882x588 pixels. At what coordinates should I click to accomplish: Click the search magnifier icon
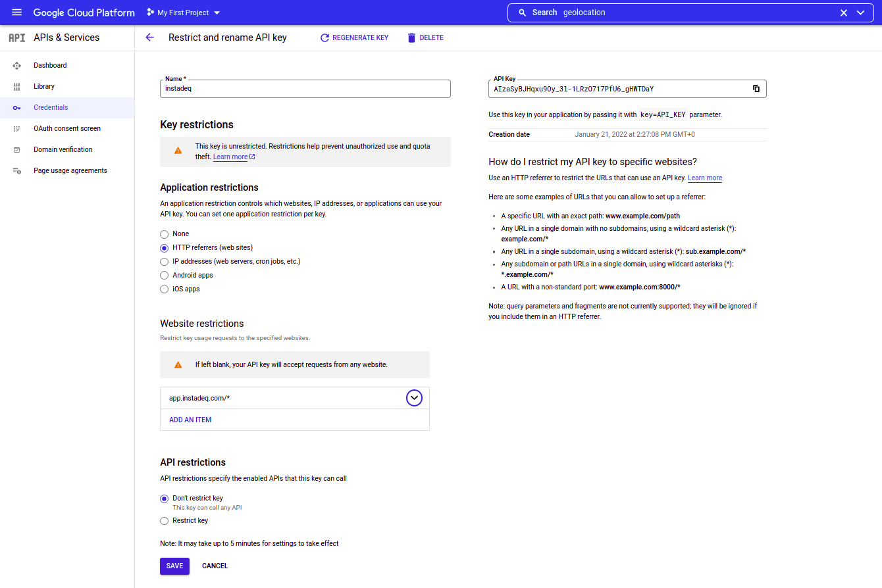(523, 12)
